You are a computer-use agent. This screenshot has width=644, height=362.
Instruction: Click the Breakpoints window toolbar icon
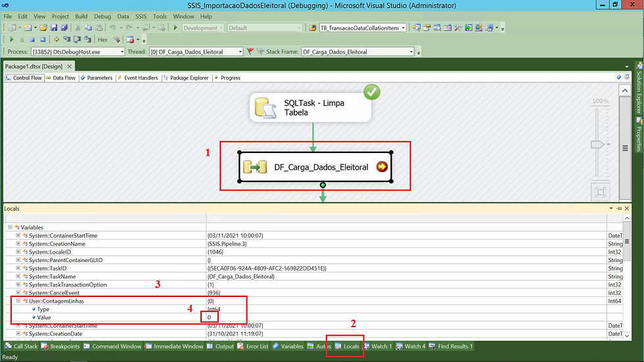click(130, 40)
